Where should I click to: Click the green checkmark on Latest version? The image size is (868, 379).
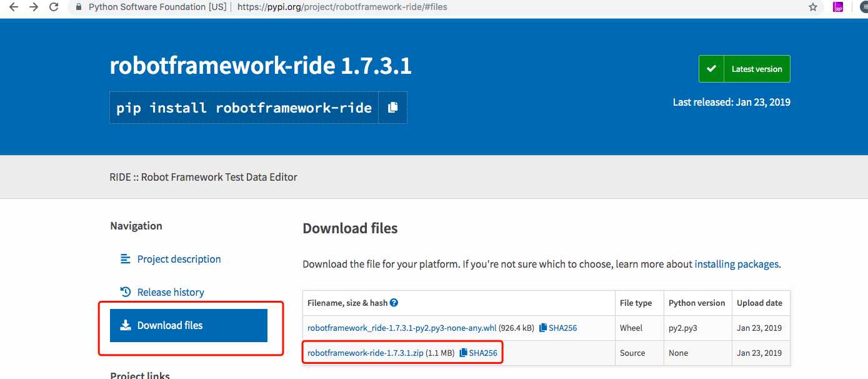[x=711, y=69]
